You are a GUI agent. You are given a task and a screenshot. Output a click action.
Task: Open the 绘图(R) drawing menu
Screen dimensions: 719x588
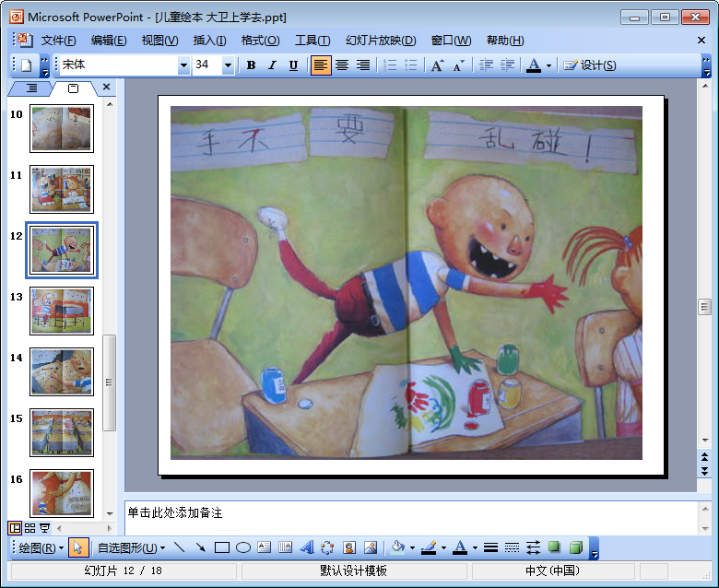tap(41, 547)
